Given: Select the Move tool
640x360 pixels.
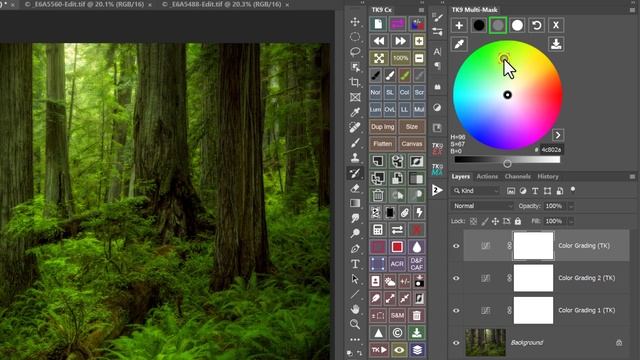Looking at the screenshot, I should point(355,22).
